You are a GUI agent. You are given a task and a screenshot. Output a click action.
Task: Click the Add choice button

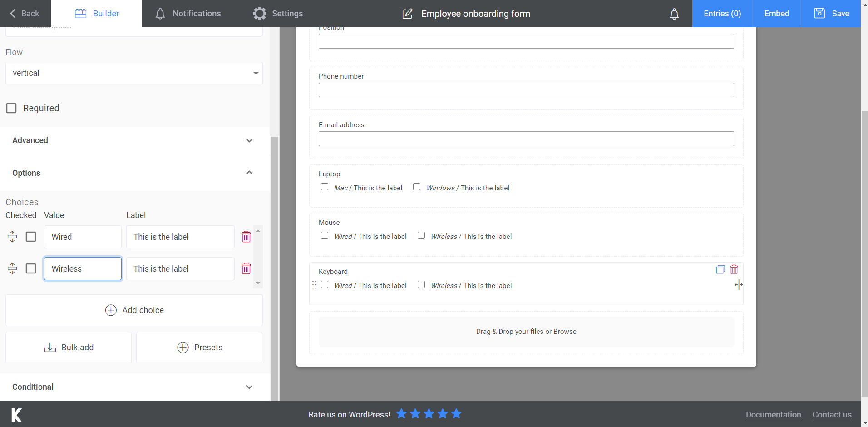click(134, 310)
